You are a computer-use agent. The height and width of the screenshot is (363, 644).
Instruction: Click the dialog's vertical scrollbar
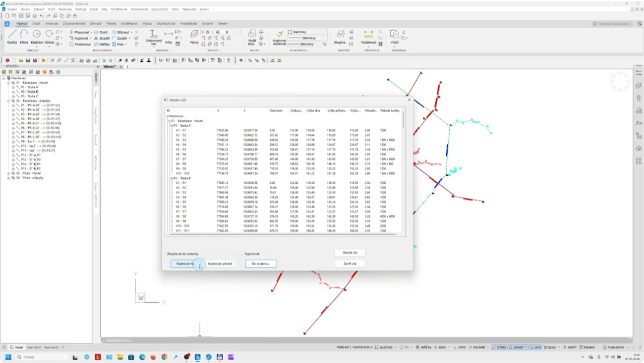403,121
